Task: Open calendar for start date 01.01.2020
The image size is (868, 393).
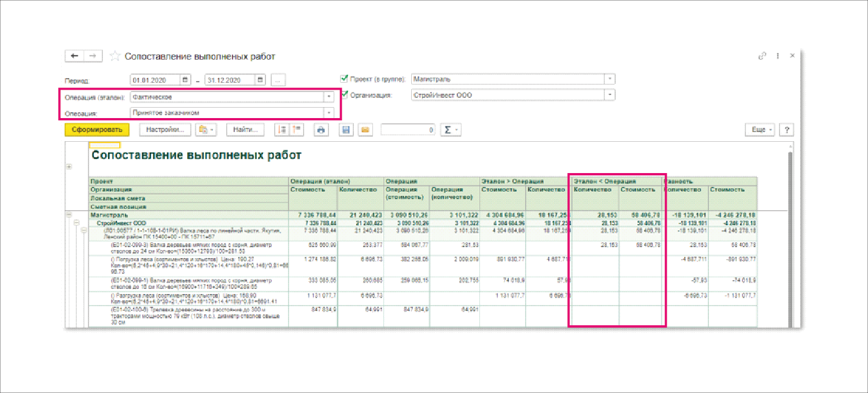Action: click(x=185, y=80)
